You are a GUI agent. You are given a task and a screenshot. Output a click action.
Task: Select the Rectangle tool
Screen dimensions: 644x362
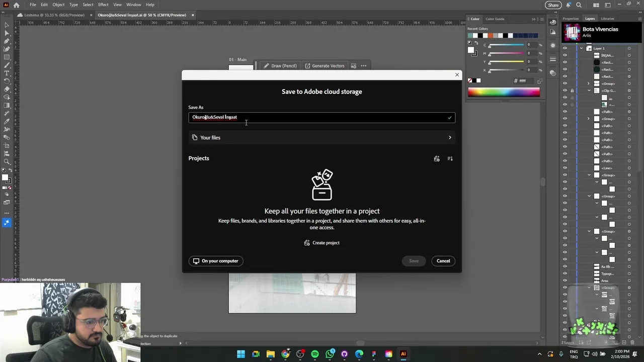pyautogui.click(x=7, y=57)
